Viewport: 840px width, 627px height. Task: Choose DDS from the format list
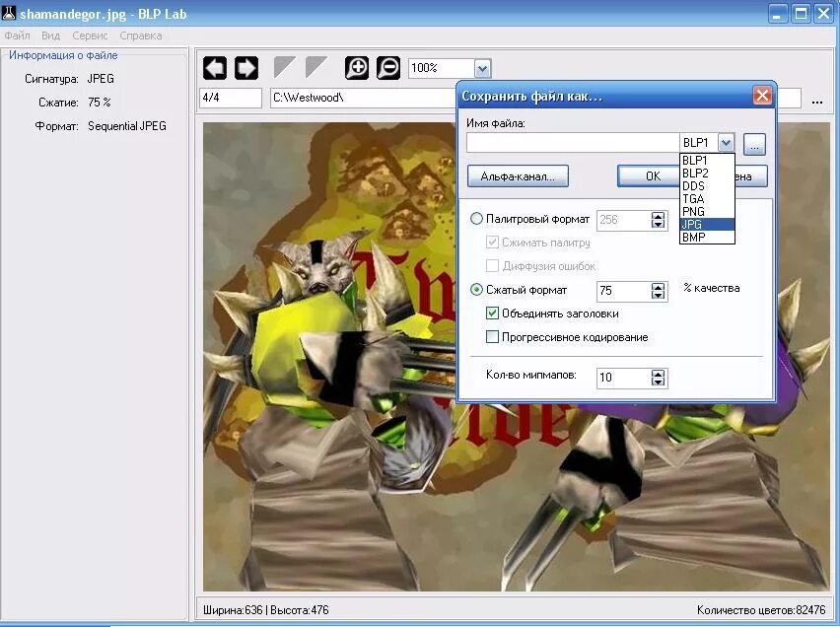click(707, 186)
